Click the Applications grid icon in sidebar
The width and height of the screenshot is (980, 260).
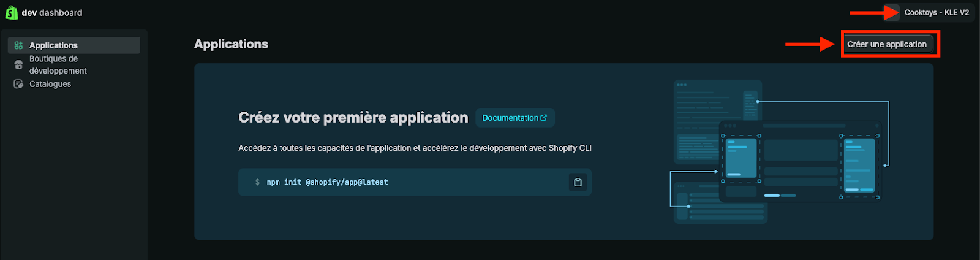18,45
